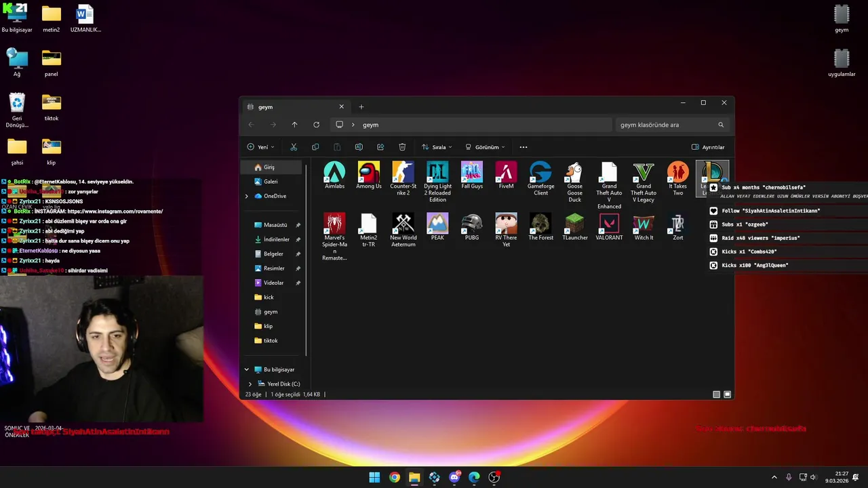The image size is (868, 488).
Task: Click the 'geym klasöründe ara' search box
Action: click(671, 125)
